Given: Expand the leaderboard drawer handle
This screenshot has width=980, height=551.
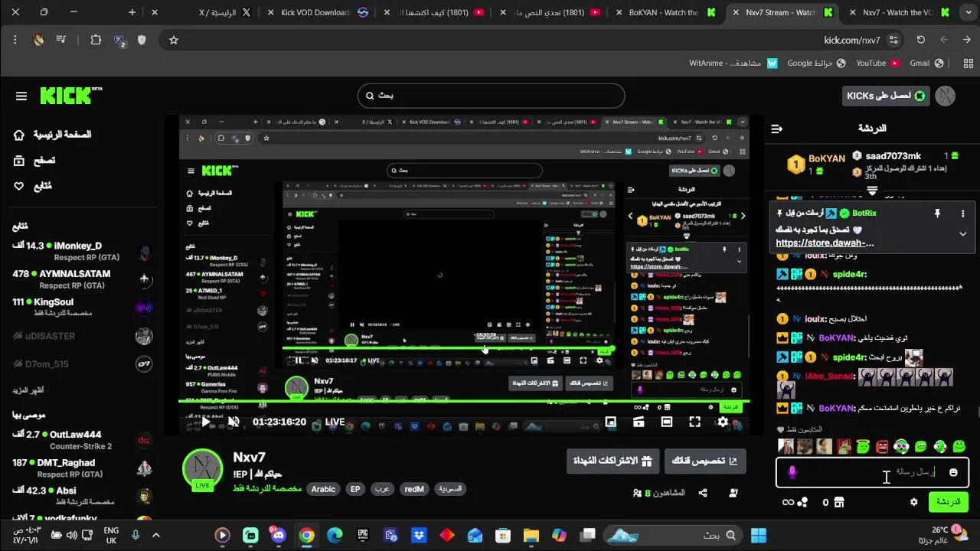Looking at the screenshot, I should pos(872,191).
